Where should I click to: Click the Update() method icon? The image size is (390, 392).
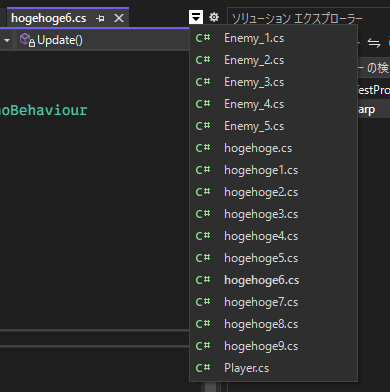pyautogui.click(x=27, y=40)
